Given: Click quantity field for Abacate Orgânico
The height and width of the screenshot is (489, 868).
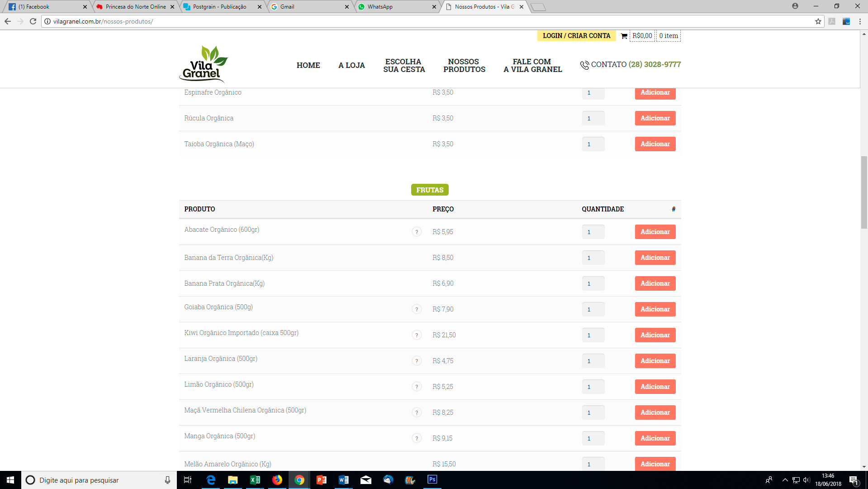Looking at the screenshot, I should tap(593, 232).
